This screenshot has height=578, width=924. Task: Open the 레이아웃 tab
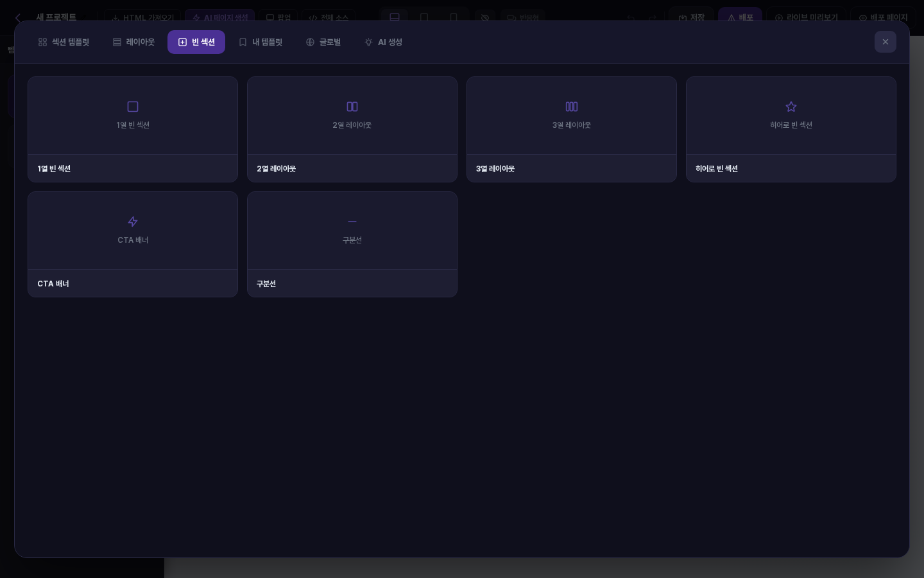(133, 42)
